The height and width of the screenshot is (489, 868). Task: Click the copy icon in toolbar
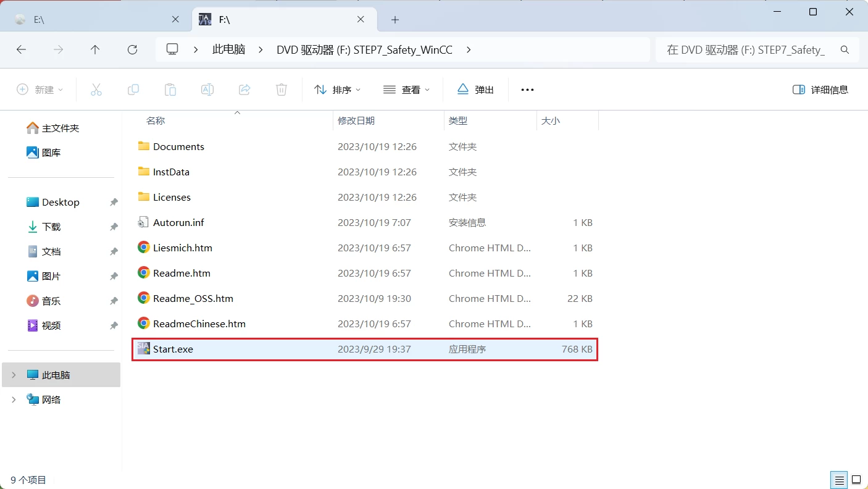click(x=133, y=90)
